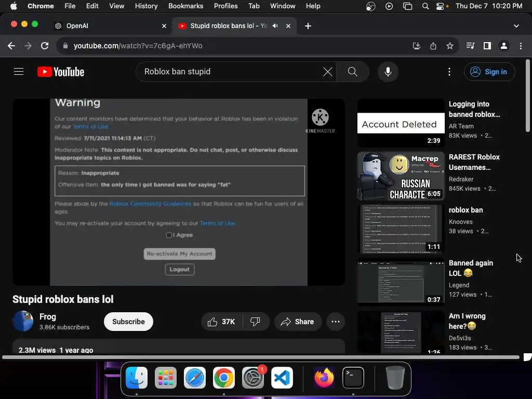Click the Sign in button
Image resolution: width=532 pixels, height=399 pixels.
point(489,72)
